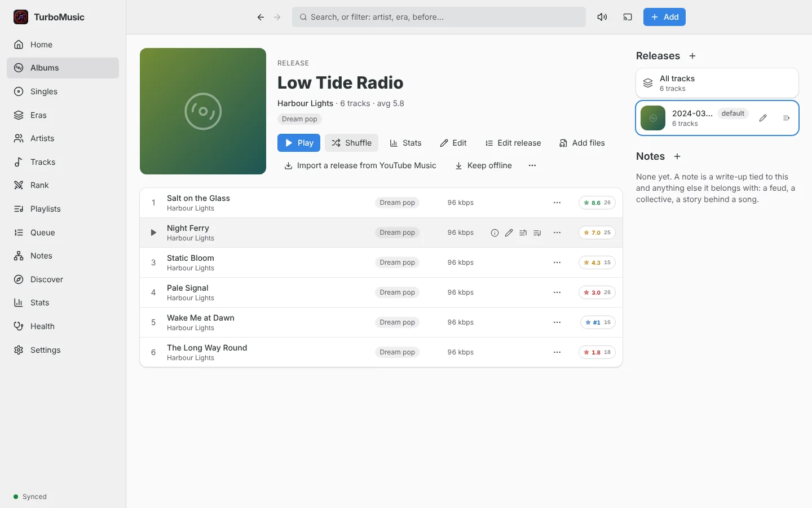The width and height of the screenshot is (812, 508).
Task: Click the Shuffle button
Action: (351, 143)
